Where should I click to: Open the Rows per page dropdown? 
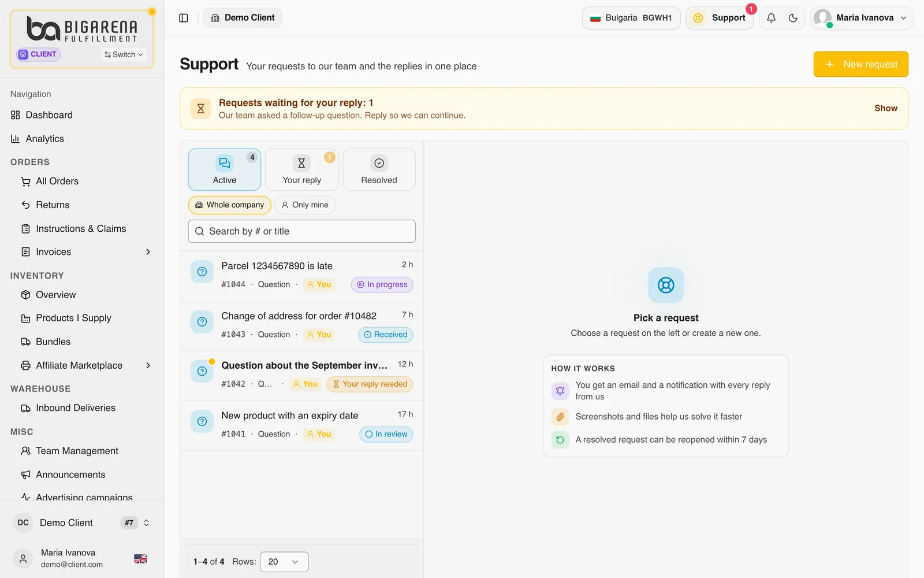coord(284,562)
